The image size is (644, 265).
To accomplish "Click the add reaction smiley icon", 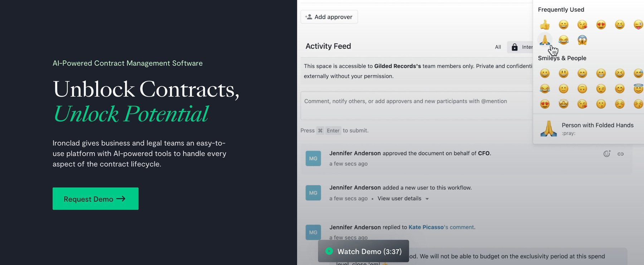I will (607, 154).
